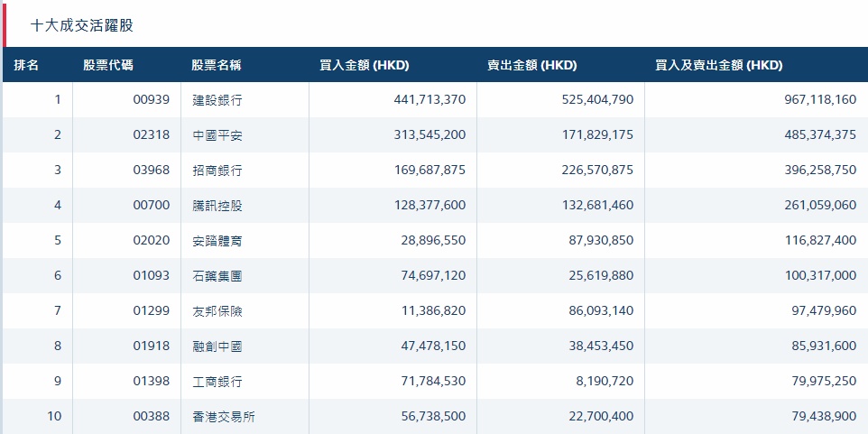Sort by 買入金額 (HKD) header

pos(365,66)
